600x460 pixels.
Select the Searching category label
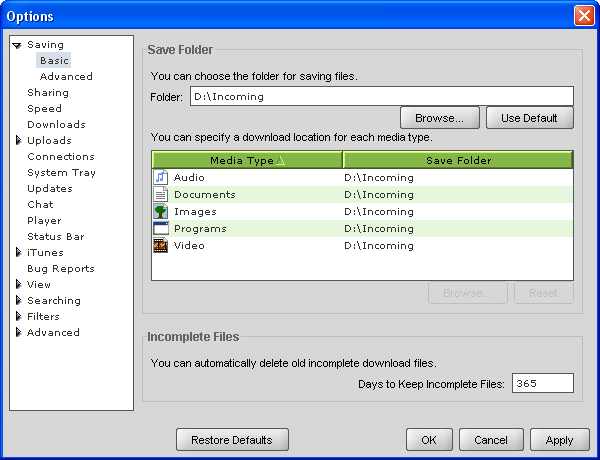pyautogui.click(x=54, y=300)
